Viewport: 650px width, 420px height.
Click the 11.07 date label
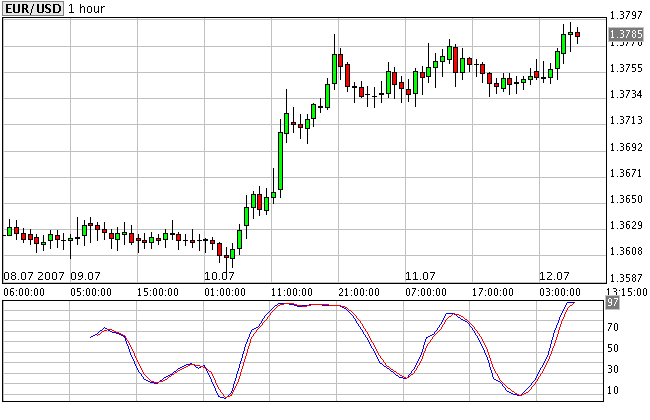tap(420, 276)
